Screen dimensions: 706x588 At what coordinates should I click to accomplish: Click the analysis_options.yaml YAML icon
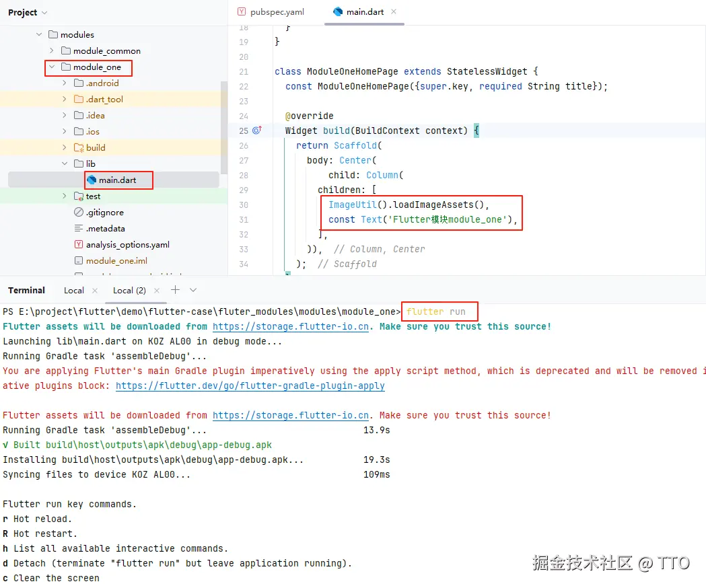tap(78, 244)
